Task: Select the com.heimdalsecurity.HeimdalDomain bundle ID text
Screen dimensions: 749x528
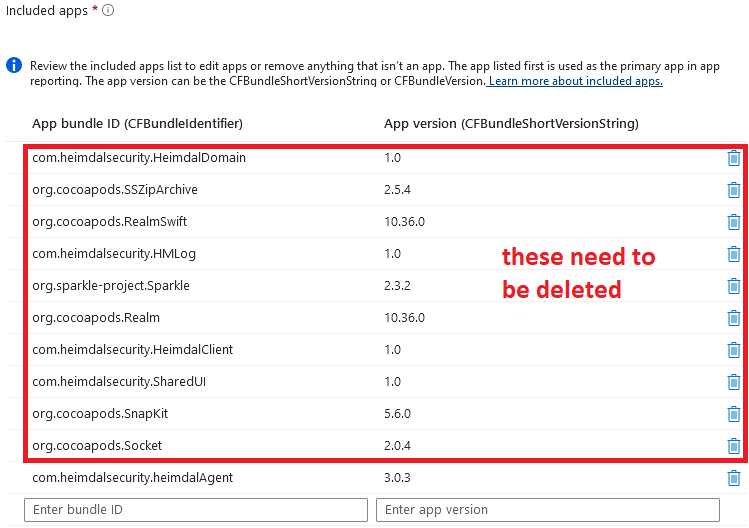Action: [x=139, y=158]
